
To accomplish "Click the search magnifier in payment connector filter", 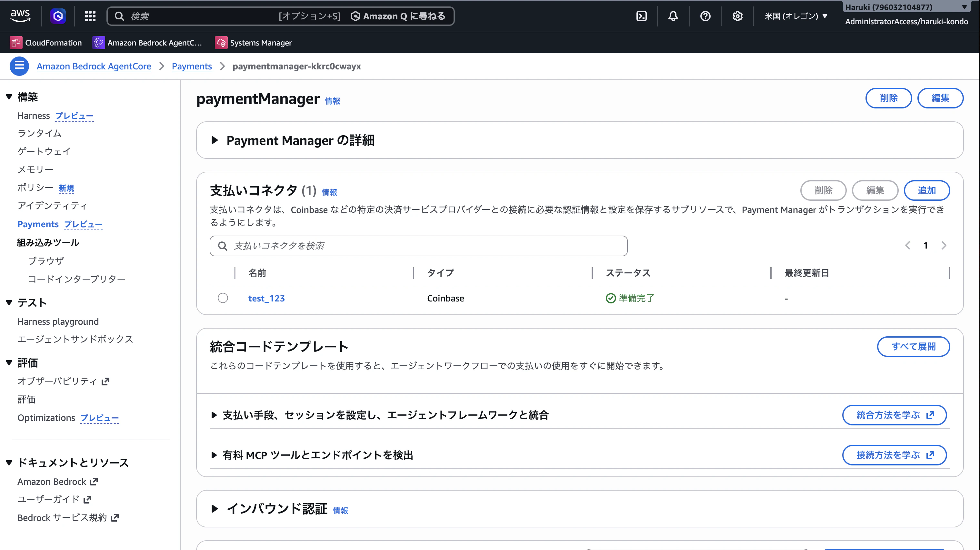I will click(x=223, y=246).
